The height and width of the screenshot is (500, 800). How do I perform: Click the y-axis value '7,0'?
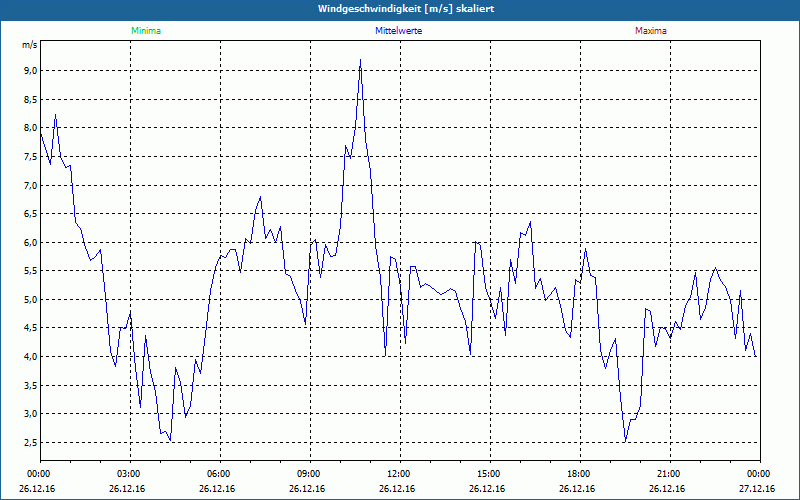click(31, 185)
